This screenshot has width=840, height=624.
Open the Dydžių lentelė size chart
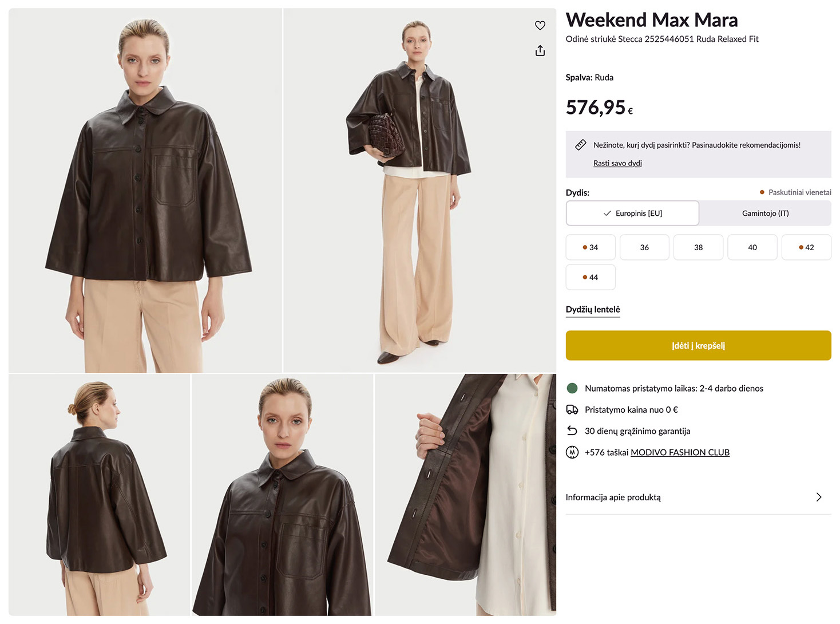pyautogui.click(x=592, y=309)
